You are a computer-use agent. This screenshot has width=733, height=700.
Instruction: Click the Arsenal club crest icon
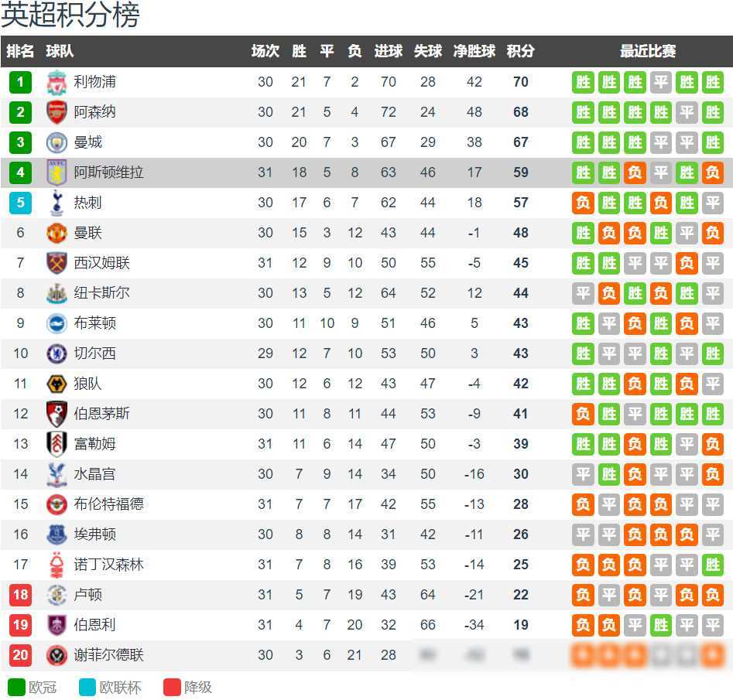tap(57, 112)
